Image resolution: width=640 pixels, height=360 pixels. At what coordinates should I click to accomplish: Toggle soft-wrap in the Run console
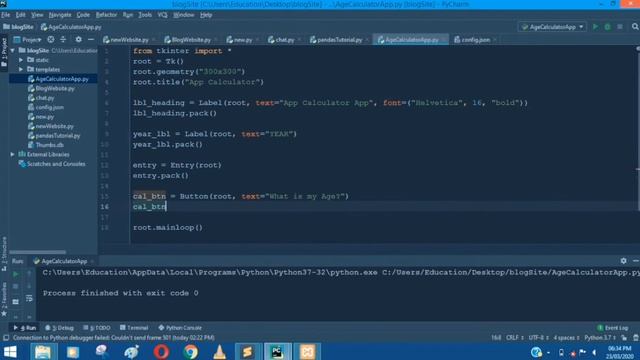click(29, 299)
